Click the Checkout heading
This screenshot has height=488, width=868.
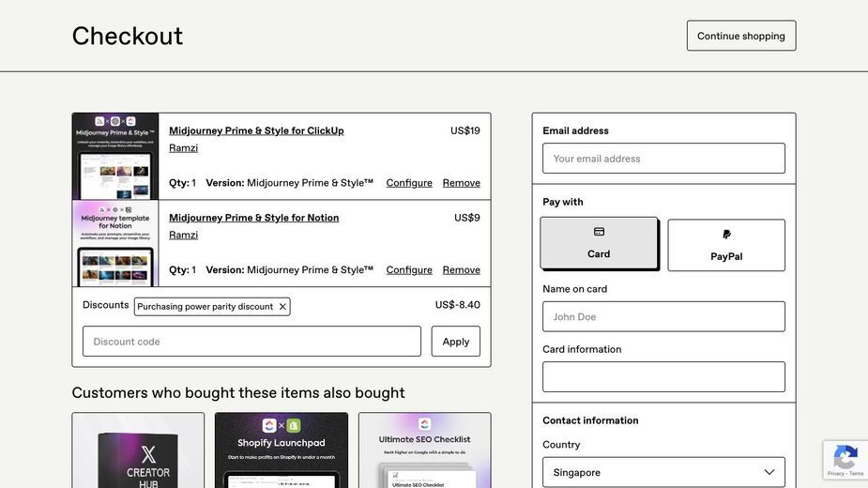coord(128,36)
